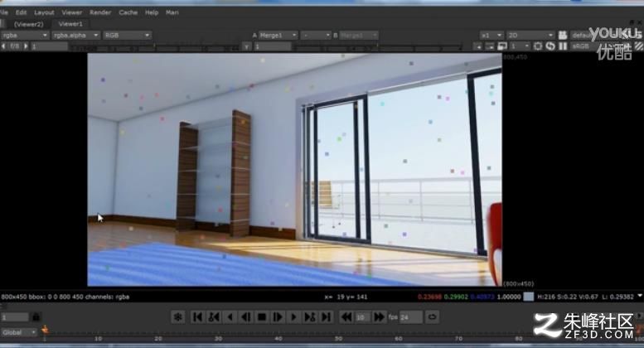Click the gamma value input field
This screenshot has width=644, height=348.
coord(273,46)
